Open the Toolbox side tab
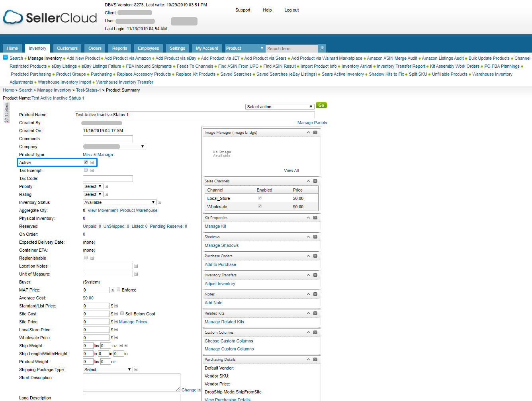Viewport: 532px width, 401px height. 6,113
